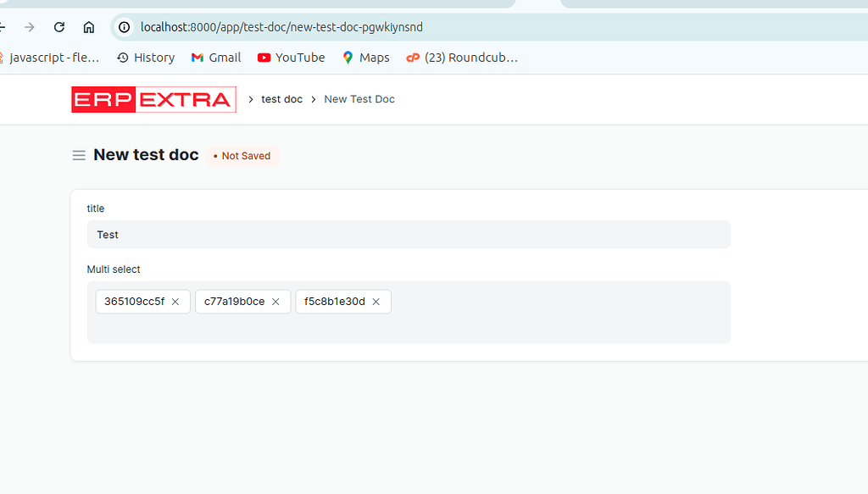
Task: Click the Not Saved status indicator
Action: [242, 155]
